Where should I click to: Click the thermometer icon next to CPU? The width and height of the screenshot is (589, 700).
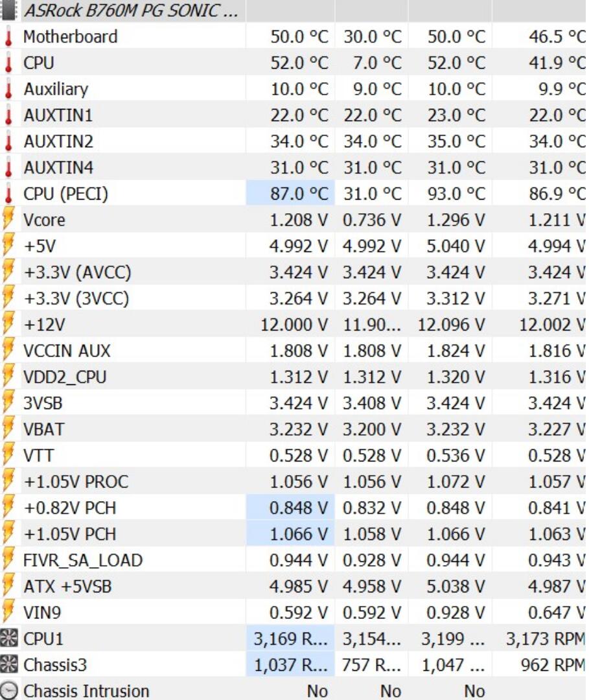[8, 63]
